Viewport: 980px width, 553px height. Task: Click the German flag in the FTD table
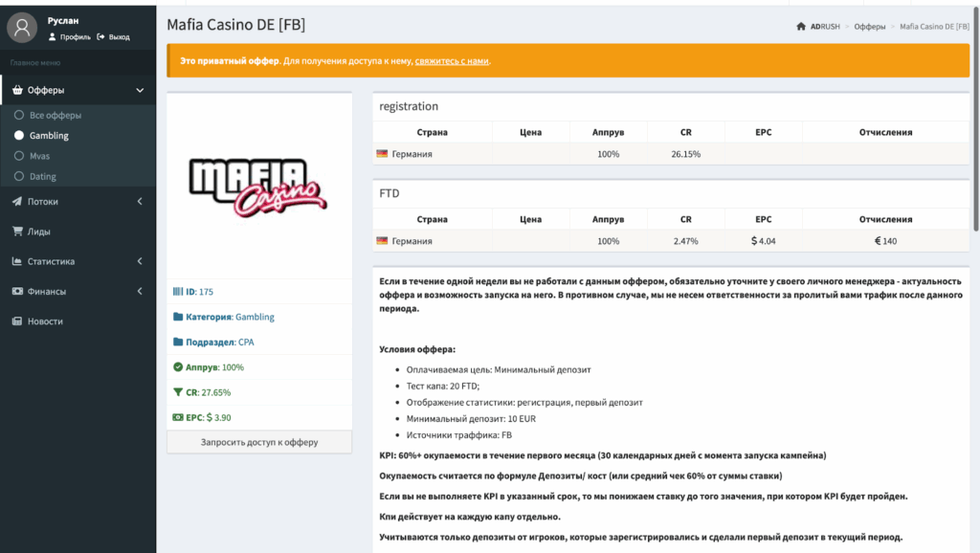tap(382, 240)
